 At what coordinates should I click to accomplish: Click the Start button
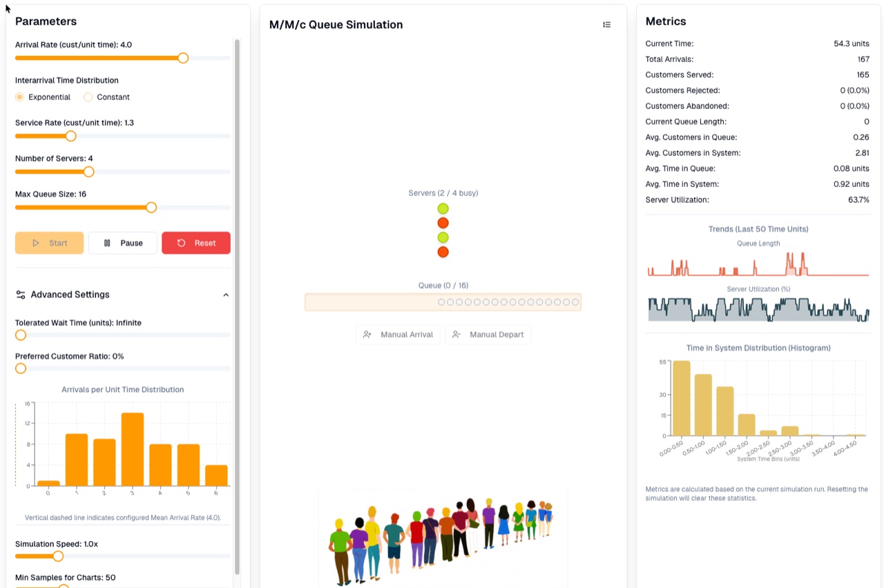pos(50,243)
